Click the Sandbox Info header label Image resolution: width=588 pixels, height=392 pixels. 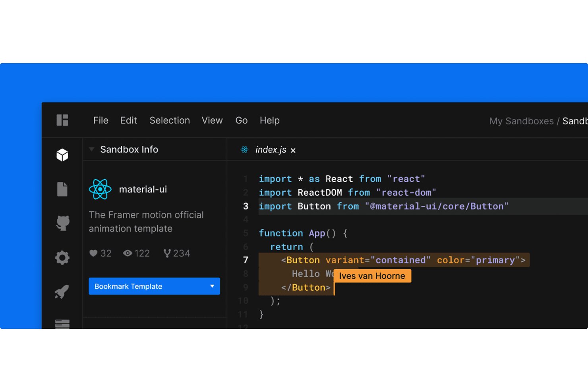(129, 149)
